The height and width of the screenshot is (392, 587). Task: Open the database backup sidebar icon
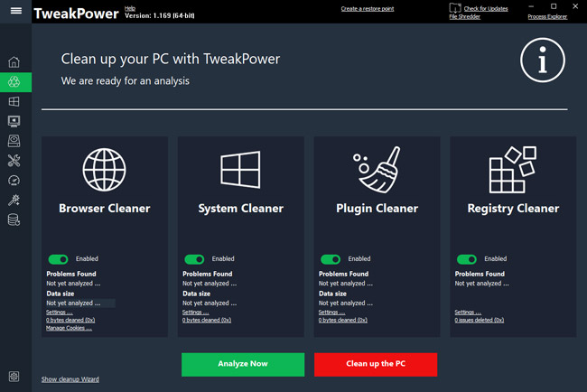[x=14, y=219]
